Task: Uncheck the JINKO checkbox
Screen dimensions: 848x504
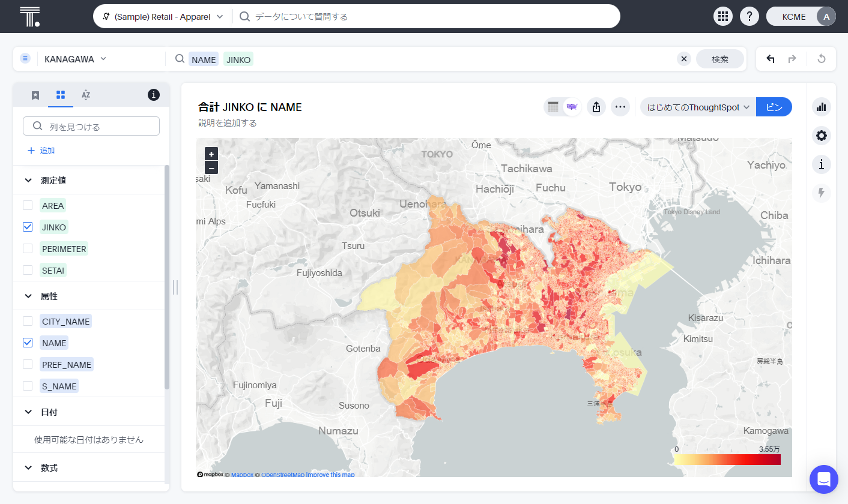Action: point(28,227)
